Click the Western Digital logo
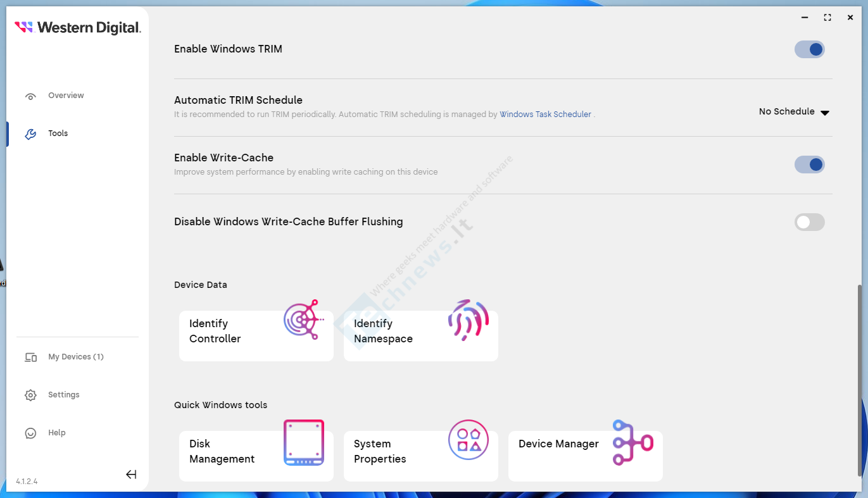Screen dimensions: 868x498 77,28
